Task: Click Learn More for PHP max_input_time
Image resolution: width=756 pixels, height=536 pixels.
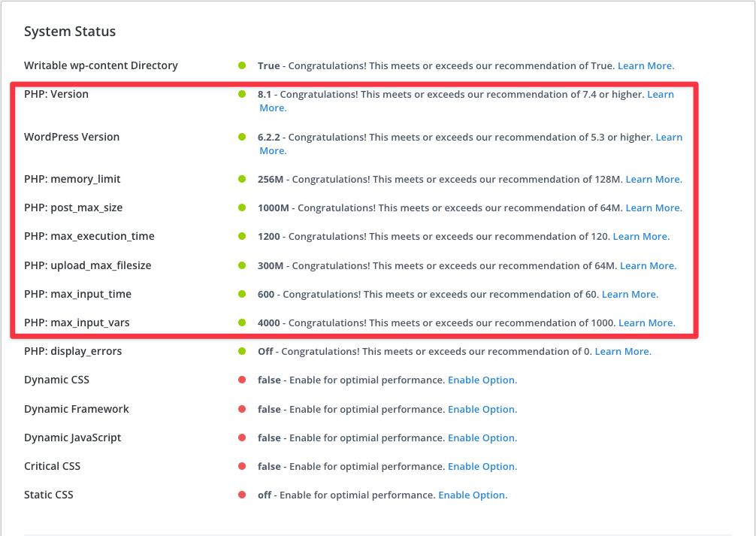Action: (630, 295)
